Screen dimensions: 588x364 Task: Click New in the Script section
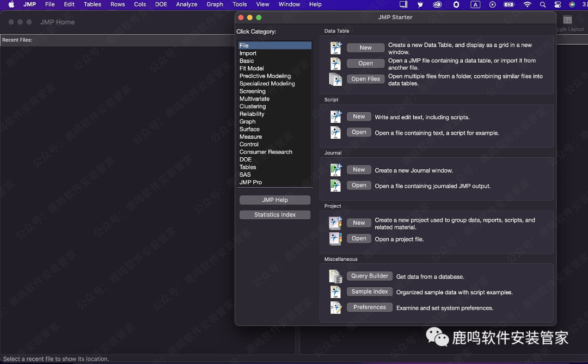[359, 116]
